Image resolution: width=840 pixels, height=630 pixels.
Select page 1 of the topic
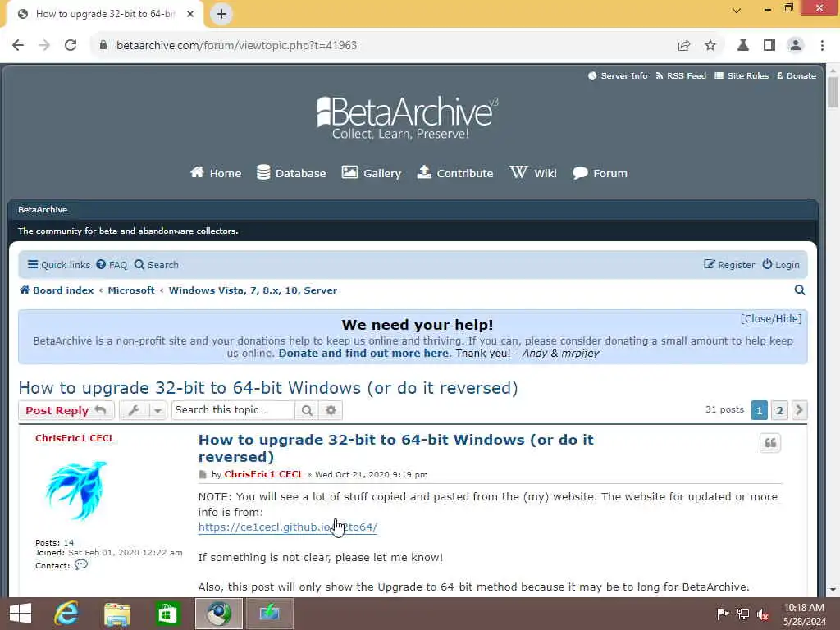click(759, 410)
